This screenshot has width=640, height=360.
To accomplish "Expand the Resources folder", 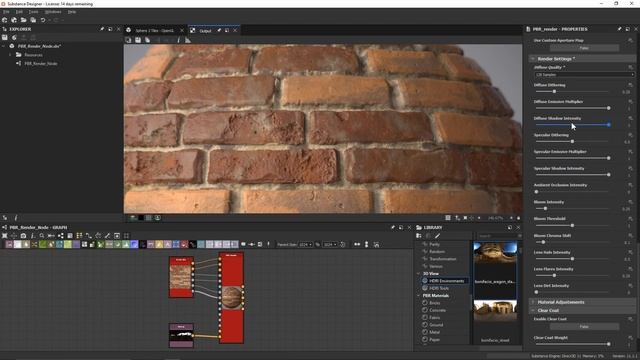I will click(10, 55).
